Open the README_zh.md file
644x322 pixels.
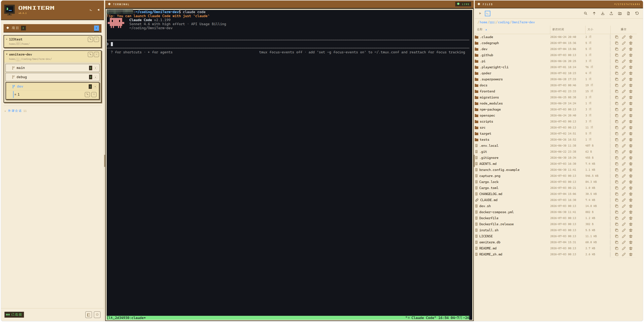tap(491, 255)
